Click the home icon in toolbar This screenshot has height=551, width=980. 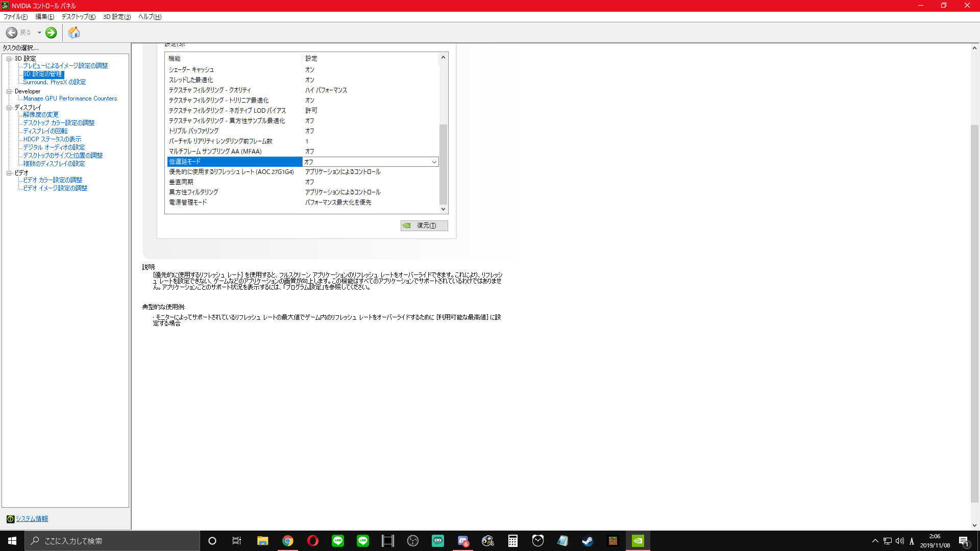pyautogui.click(x=74, y=33)
